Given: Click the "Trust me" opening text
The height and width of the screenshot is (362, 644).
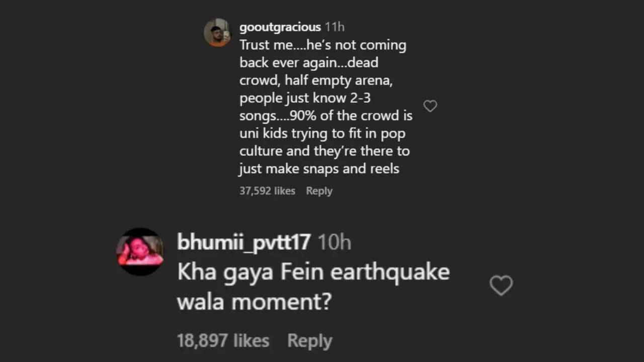Looking at the screenshot, I should coord(266,45).
